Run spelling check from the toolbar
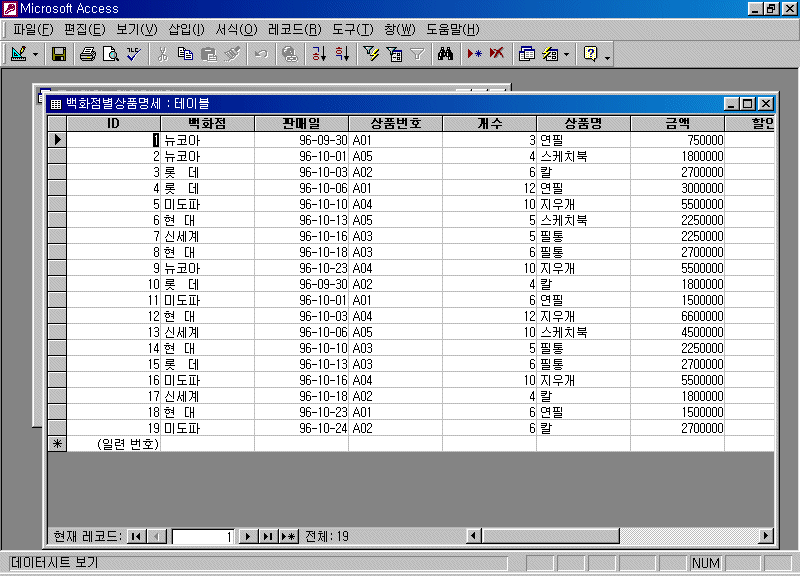 (x=134, y=54)
